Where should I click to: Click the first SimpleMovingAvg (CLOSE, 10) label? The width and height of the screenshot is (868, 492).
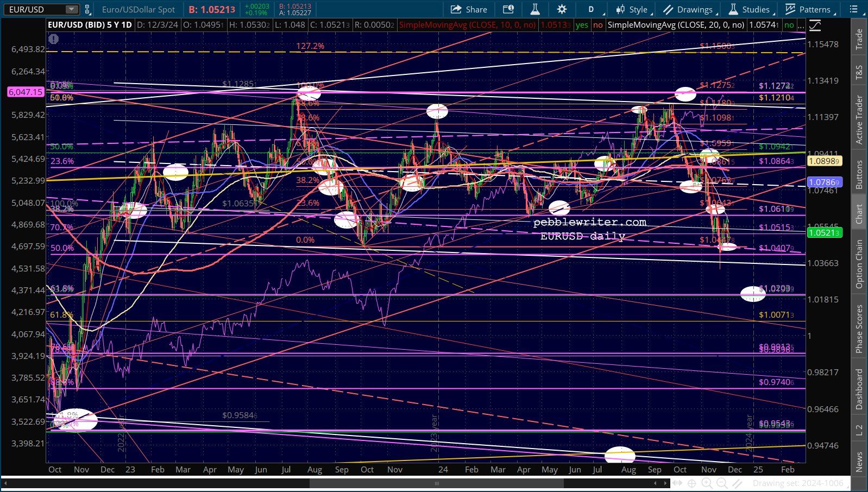click(x=467, y=25)
